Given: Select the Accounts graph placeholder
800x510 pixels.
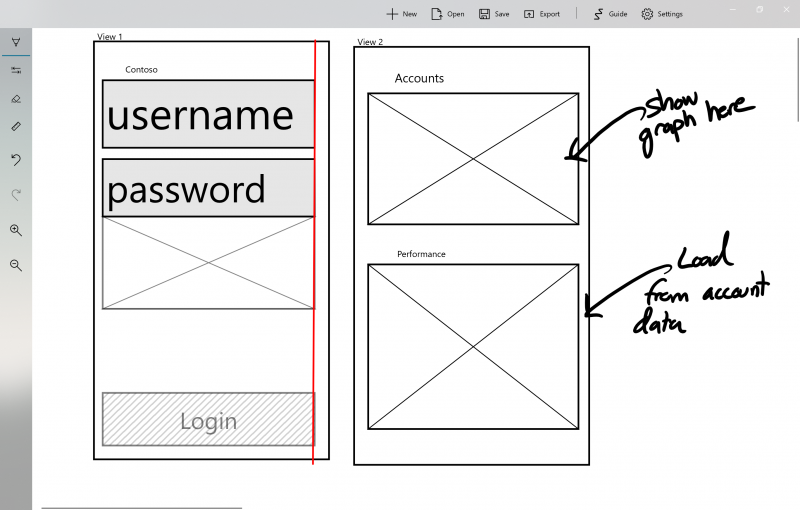Looking at the screenshot, I should (x=473, y=159).
